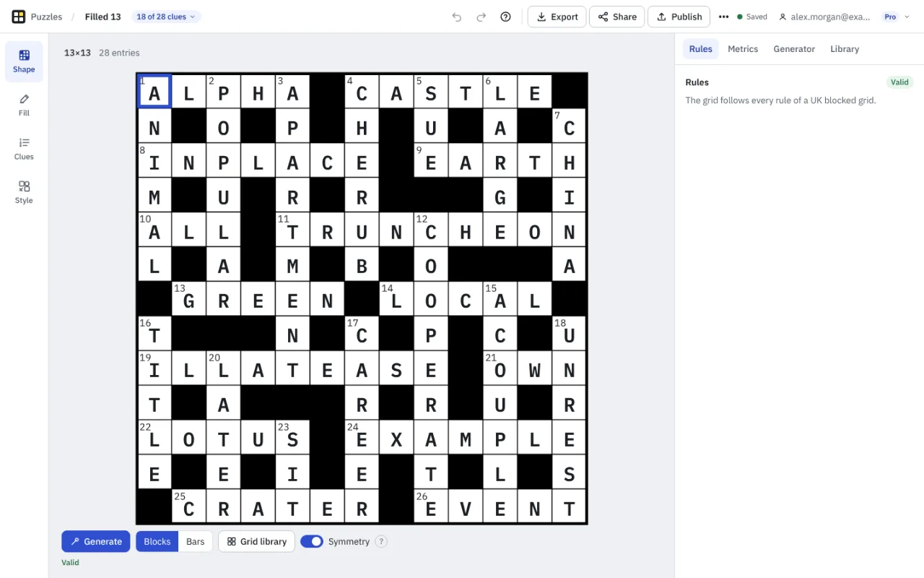The width and height of the screenshot is (924, 578).
Task: Open the account menu chevron
Action: click(x=907, y=17)
